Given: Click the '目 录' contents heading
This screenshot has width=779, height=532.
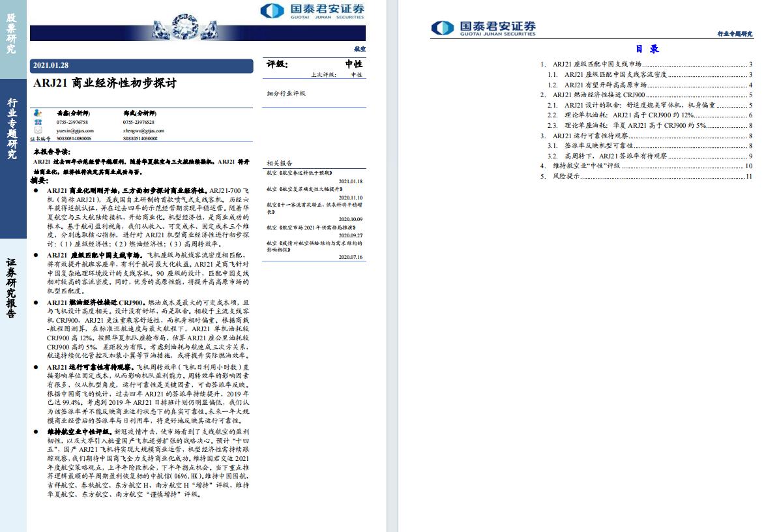Looking at the screenshot, I should pos(647,49).
